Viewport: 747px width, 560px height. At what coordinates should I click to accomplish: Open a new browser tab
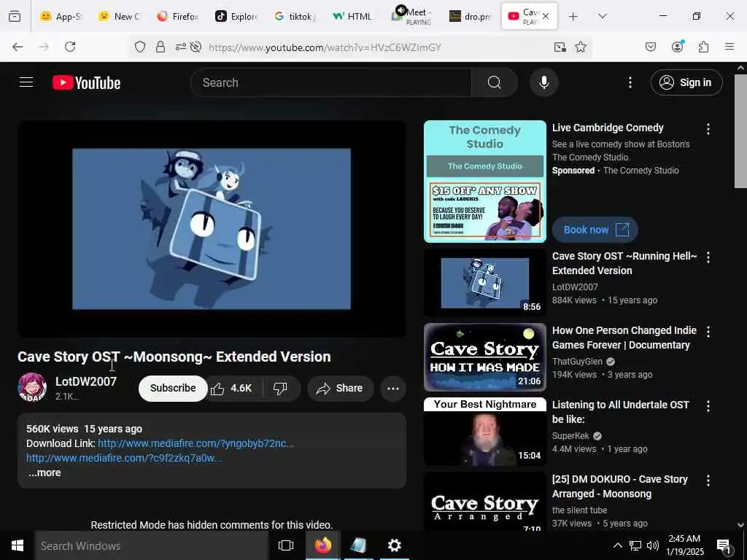pyautogui.click(x=573, y=17)
